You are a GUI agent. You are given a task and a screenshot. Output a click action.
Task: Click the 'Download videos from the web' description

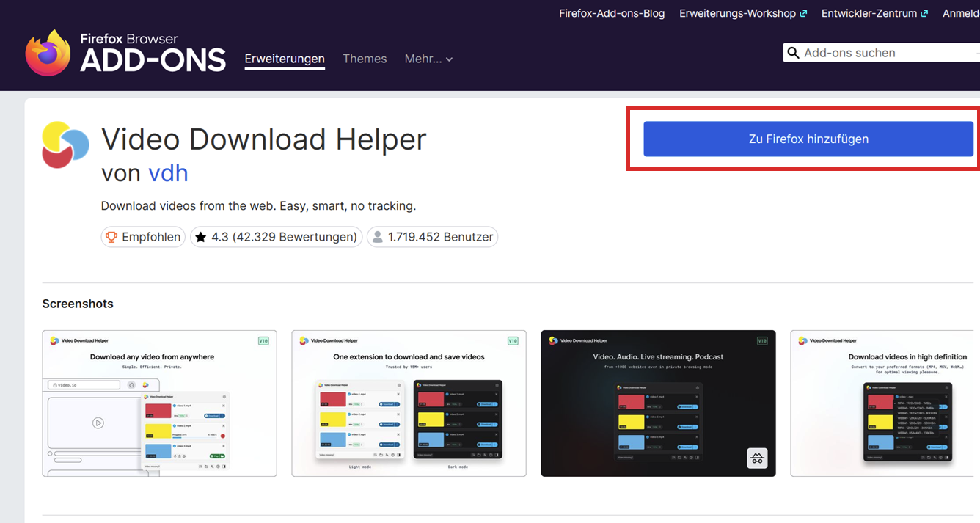coord(258,206)
